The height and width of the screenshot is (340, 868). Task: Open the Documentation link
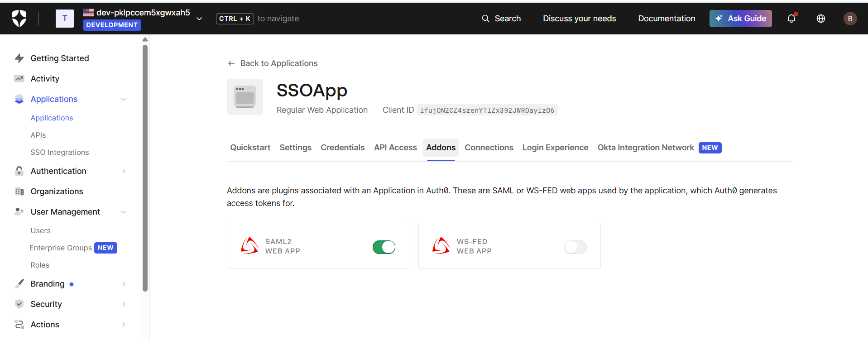(x=667, y=19)
